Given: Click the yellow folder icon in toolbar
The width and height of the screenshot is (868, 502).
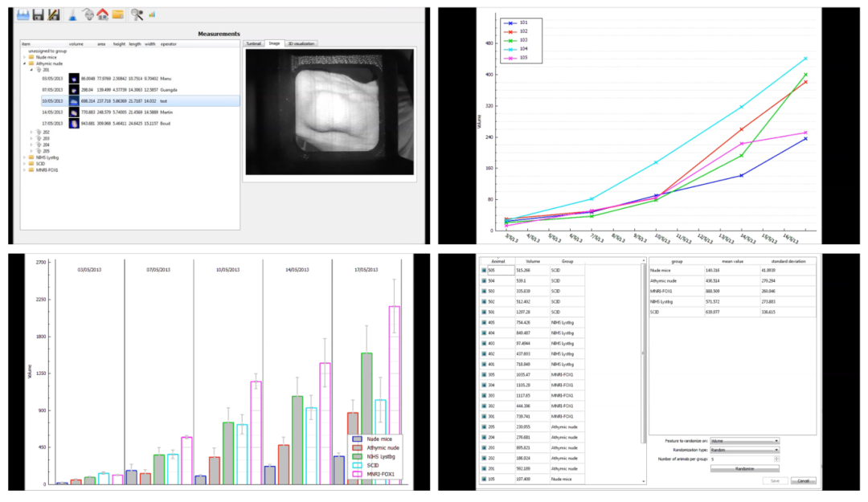Looking at the screenshot, I should coord(117,14).
